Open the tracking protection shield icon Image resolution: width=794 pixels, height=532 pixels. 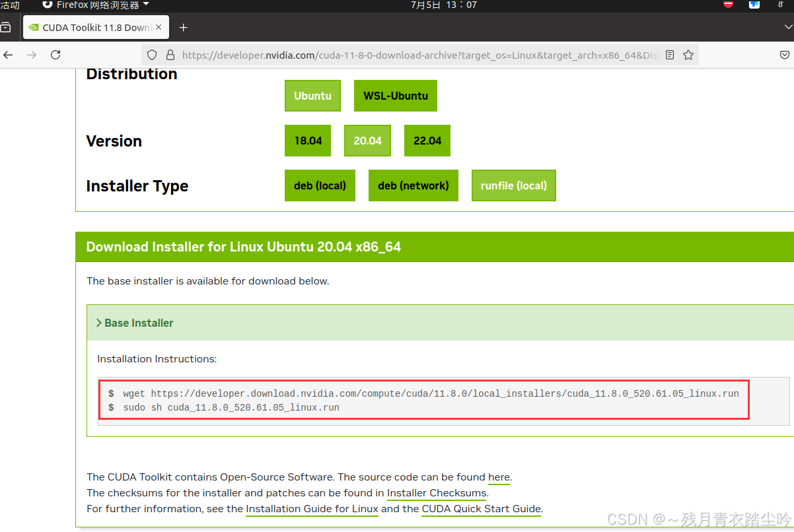tap(152, 55)
